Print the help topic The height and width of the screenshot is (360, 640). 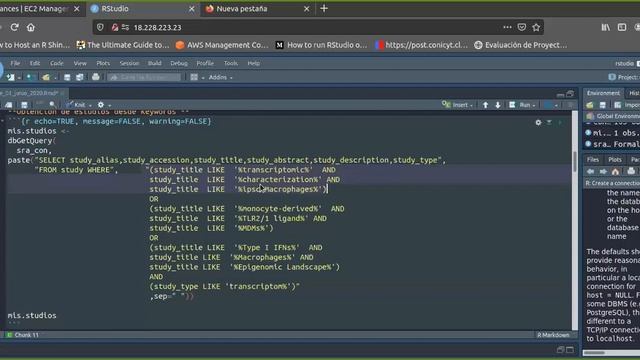(x=631, y=171)
